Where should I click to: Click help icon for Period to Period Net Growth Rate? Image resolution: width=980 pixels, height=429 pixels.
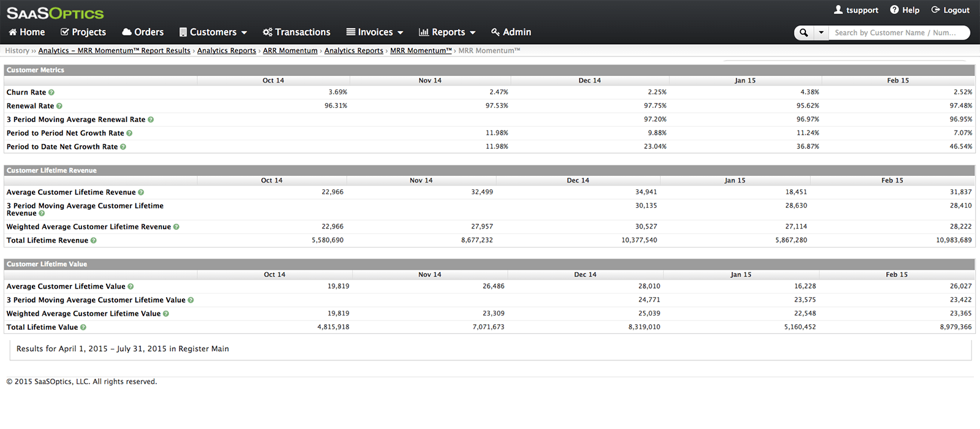pyautogui.click(x=129, y=133)
